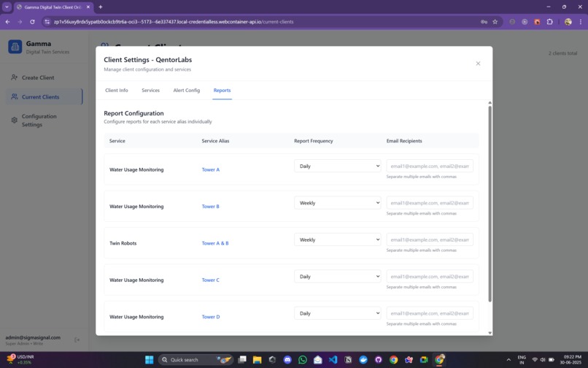Open the Tower C service alias link
This screenshot has width=588, height=368.
click(210, 280)
